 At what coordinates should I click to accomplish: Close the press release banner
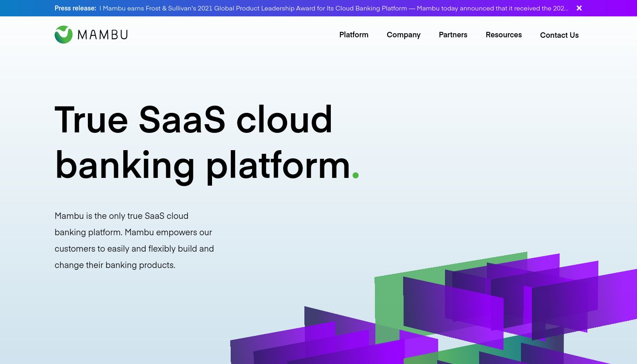coord(579,8)
